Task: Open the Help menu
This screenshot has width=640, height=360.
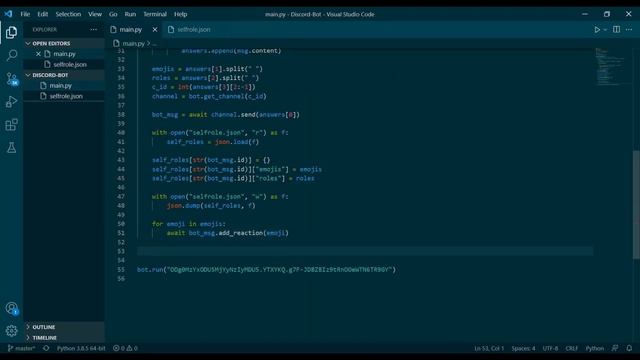Action: coord(180,14)
